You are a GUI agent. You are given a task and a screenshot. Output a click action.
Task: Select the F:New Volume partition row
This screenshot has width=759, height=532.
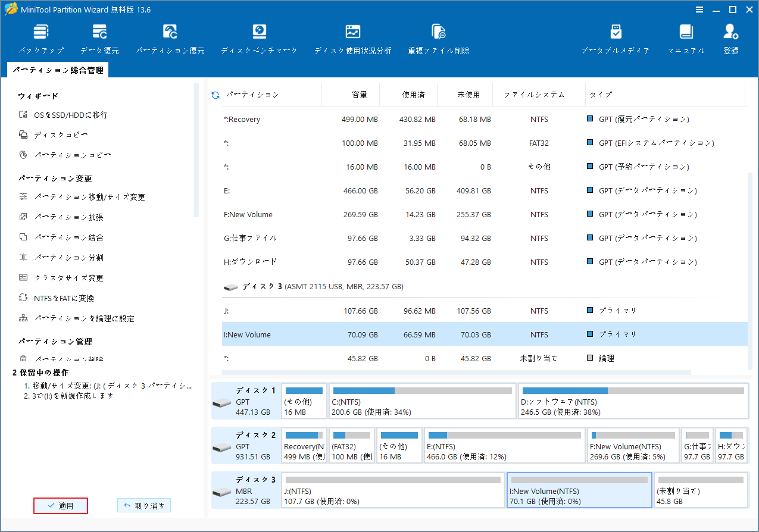485,215
